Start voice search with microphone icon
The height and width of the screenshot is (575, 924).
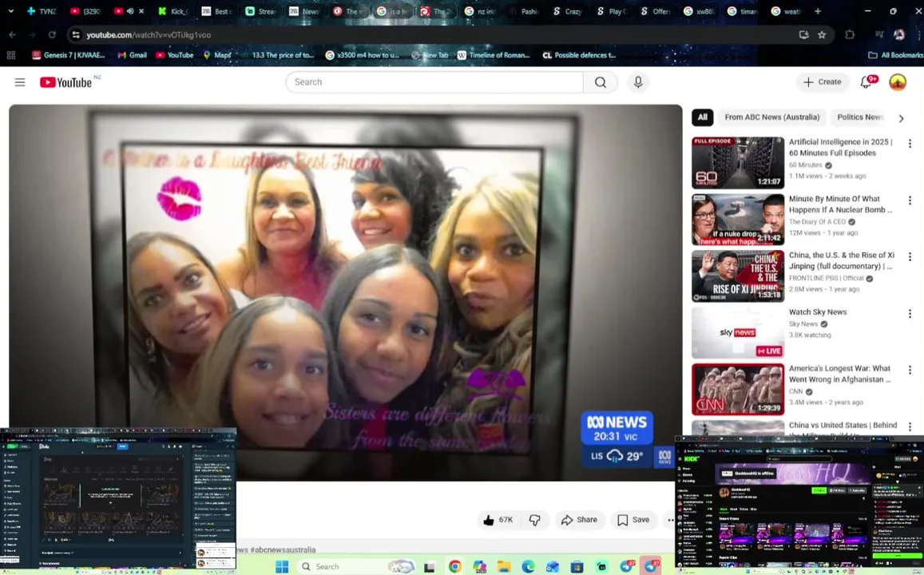(637, 82)
